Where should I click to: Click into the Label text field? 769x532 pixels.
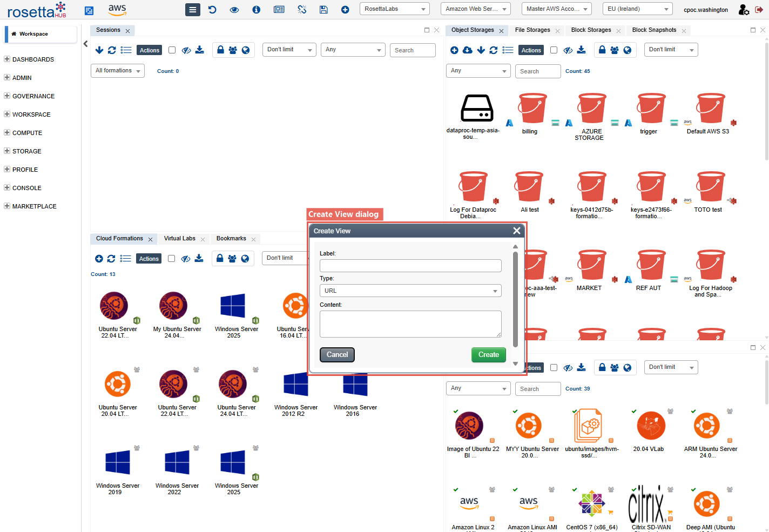click(410, 266)
